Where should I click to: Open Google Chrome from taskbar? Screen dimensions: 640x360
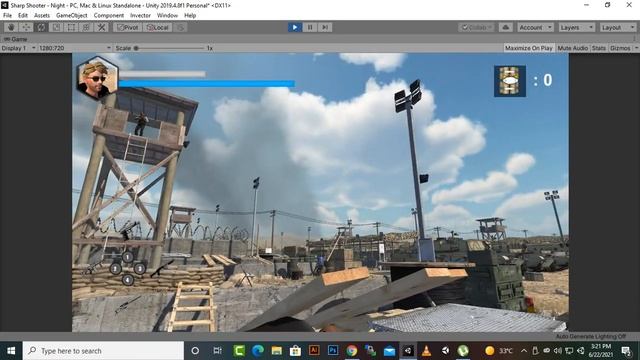point(351,351)
